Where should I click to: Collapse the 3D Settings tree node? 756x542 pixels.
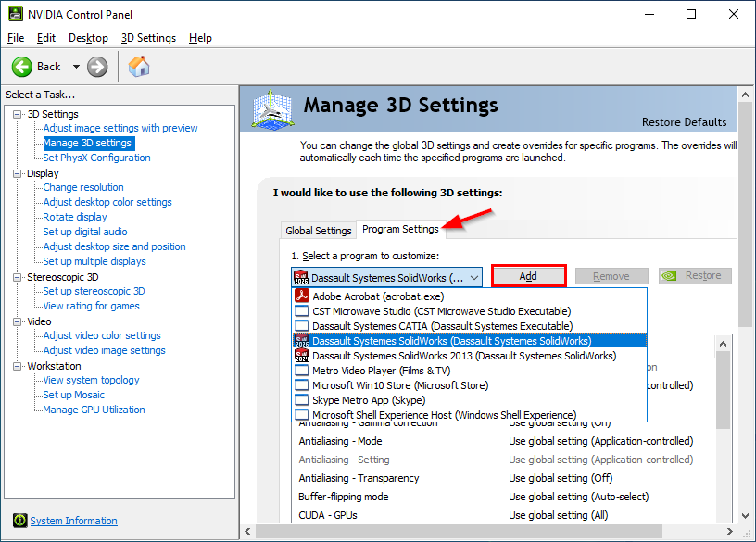18,114
